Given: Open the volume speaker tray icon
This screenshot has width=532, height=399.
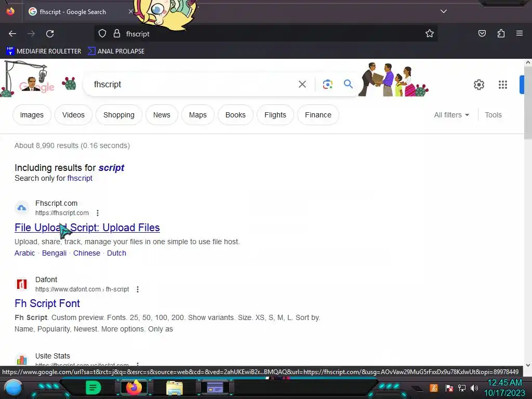Looking at the screenshot, I should [x=474, y=388].
